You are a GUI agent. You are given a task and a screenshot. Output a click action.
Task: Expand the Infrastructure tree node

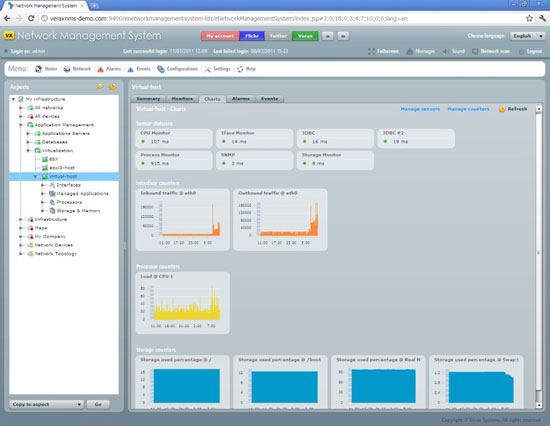[21, 219]
